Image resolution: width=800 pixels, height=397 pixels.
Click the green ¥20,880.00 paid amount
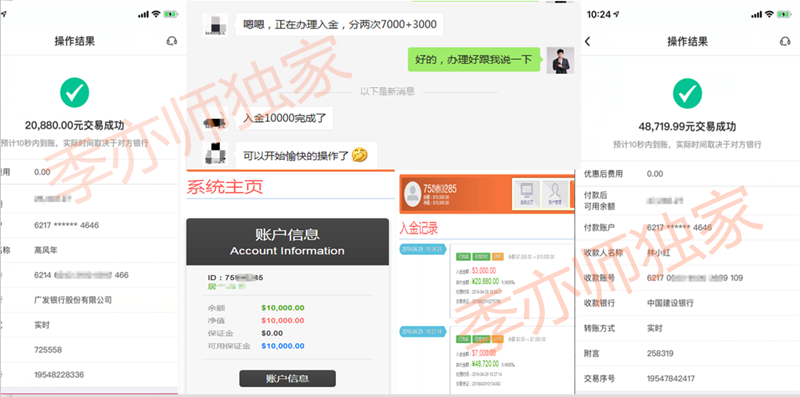[485, 281]
